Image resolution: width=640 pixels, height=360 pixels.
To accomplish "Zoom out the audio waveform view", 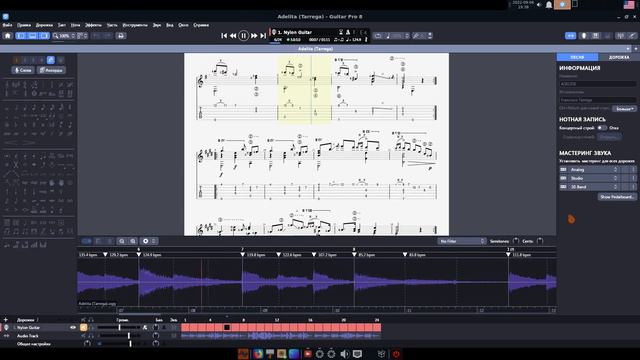I will pyautogui.click(x=122, y=241).
